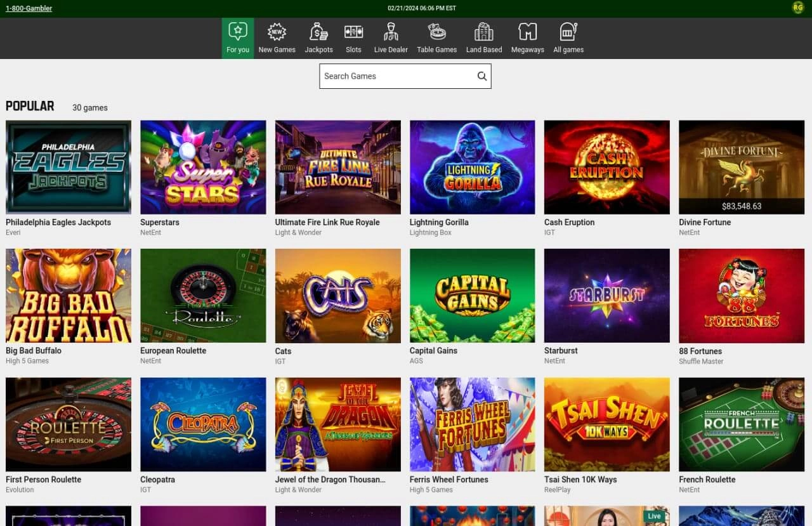Open the partially visible Live dealer thumbnail
The image size is (812, 526).
(606, 516)
